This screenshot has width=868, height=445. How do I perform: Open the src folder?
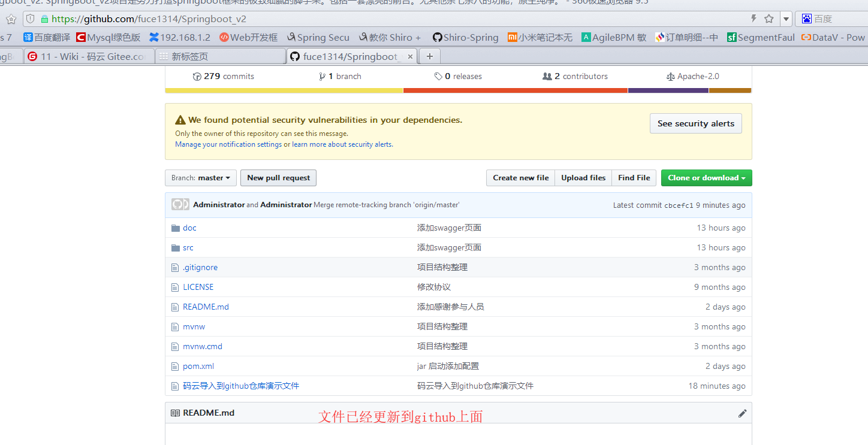coord(188,247)
